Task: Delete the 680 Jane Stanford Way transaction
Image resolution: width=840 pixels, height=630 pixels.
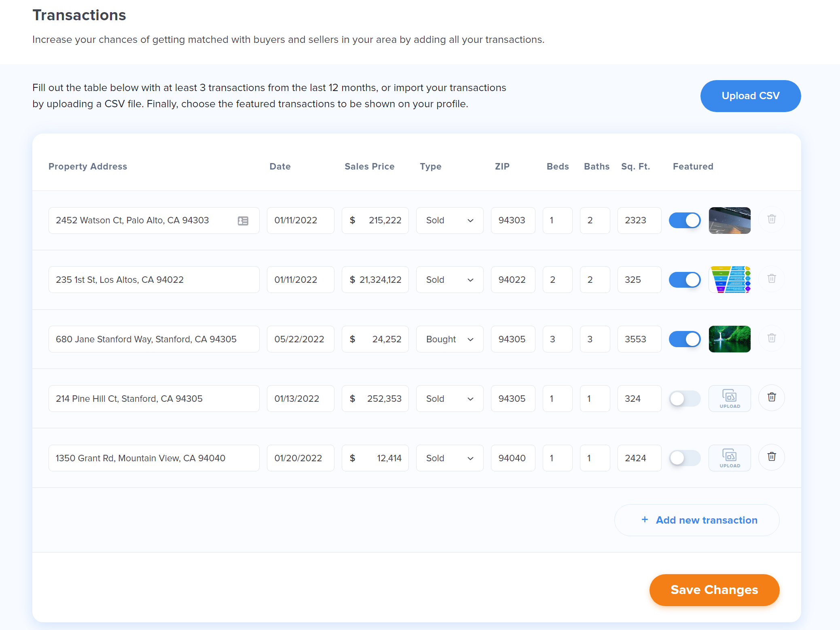Action: (771, 338)
